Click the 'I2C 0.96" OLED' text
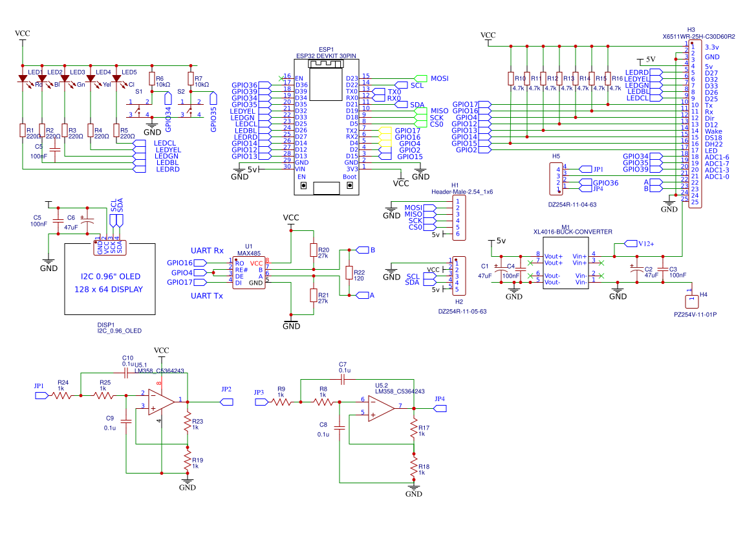This screenshot has height=535, width=756. pos(111,276)
